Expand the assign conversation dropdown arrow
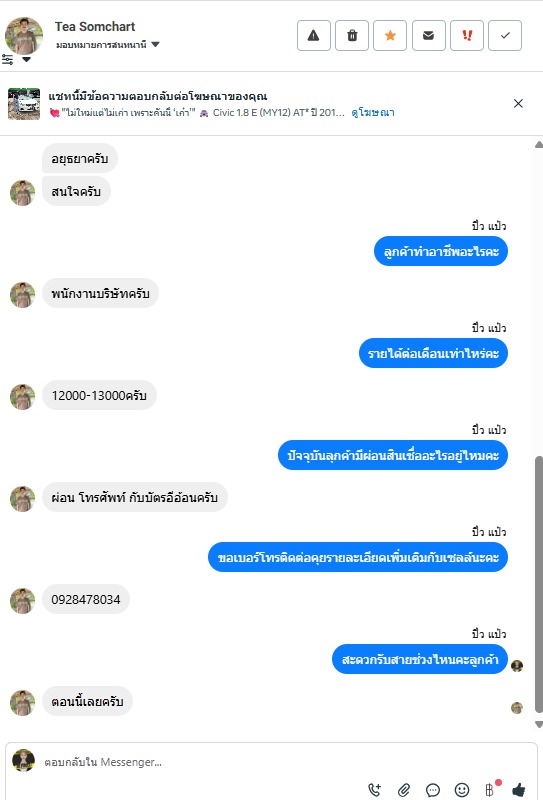The width and height of the screenshot is (543, 800). pyautogui.click(x=156, y=44)
